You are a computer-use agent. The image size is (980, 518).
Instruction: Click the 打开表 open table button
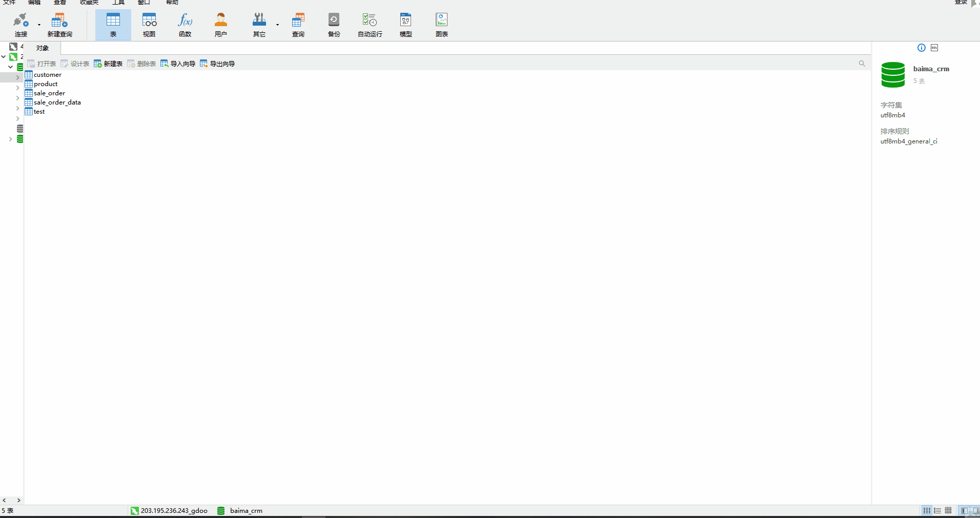pyautogui.click(x=42, y=64)
